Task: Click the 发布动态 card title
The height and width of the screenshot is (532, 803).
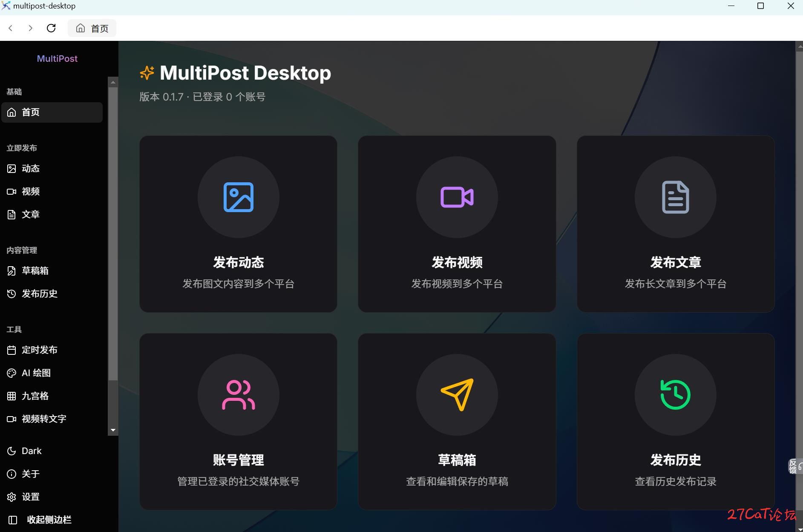Action: click(239, 262)
